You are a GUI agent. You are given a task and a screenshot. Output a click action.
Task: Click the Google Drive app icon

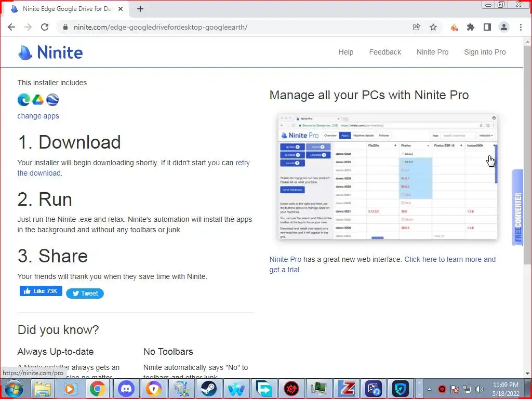click(38, 100)
